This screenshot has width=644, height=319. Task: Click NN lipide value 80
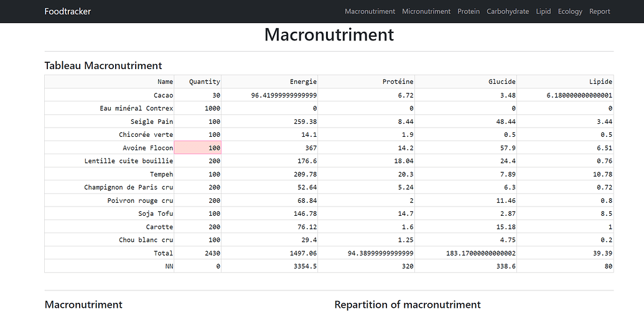[565, 266]
